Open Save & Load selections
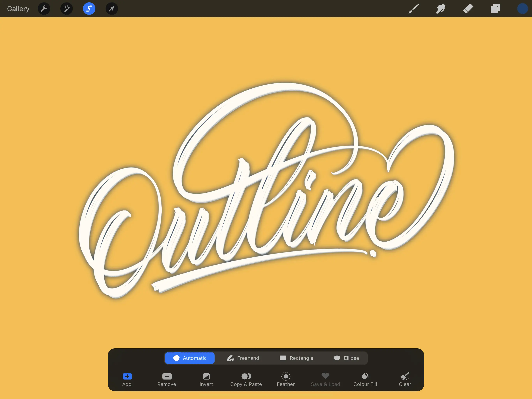This screenshot has width=532, height=399. tap(325, 380)
